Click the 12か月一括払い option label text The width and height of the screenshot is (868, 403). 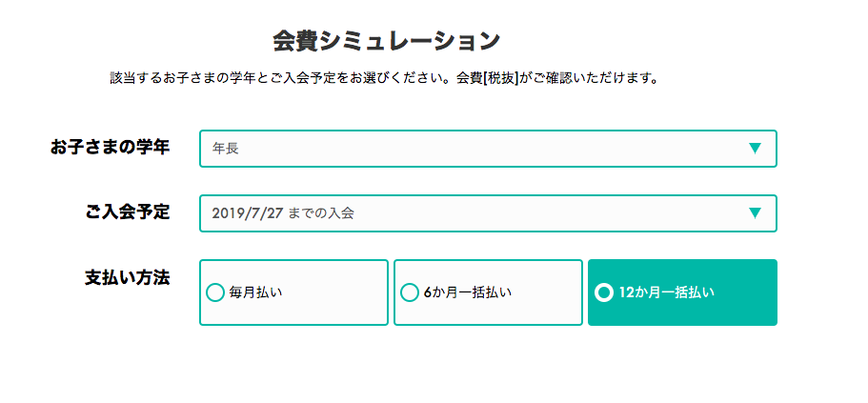point(667,292)
